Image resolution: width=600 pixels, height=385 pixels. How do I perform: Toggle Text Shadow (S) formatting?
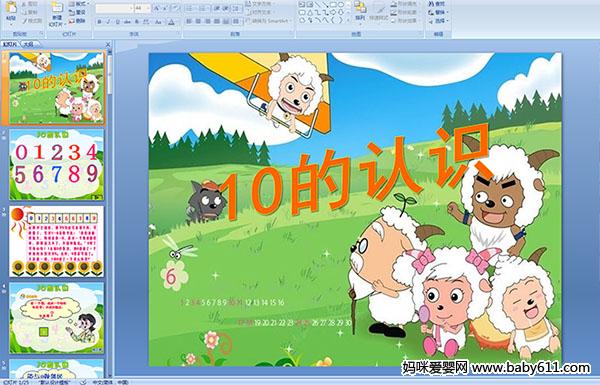click(137, 22)
